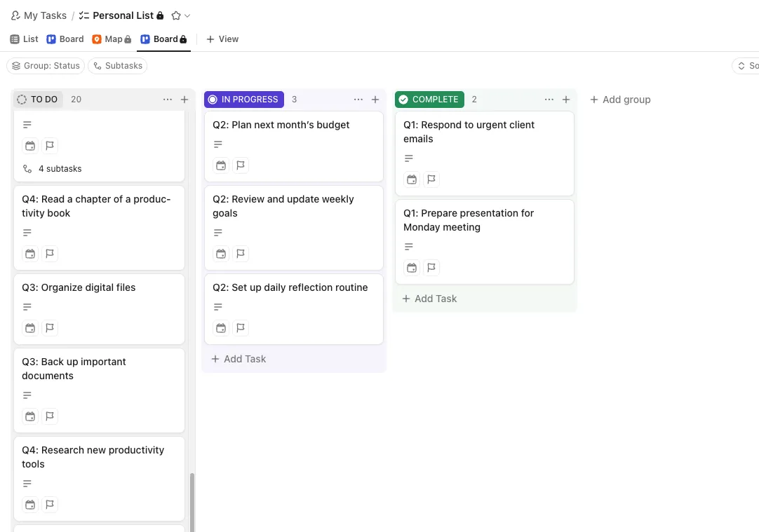Switch to the List view tab
Image resolution: width=759 pixels, height=532 pixels.
(25, 39)
